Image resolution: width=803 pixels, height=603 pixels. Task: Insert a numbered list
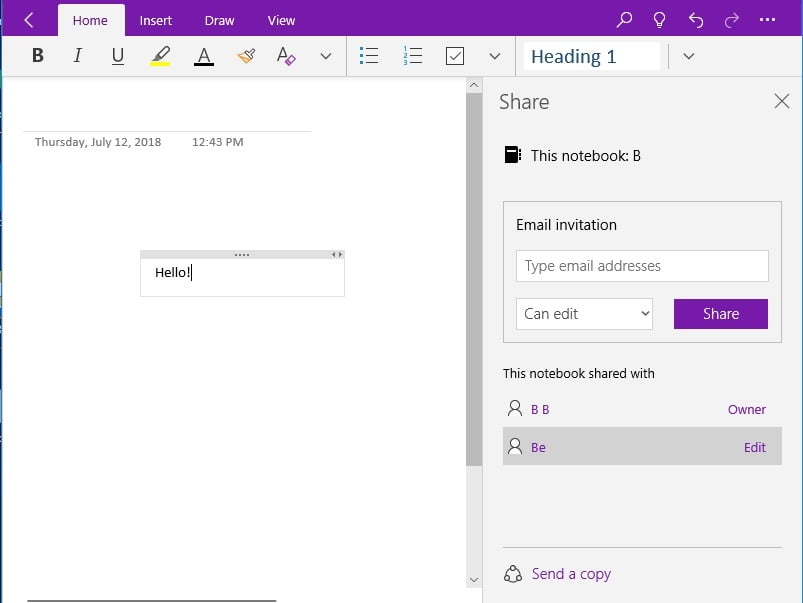coord(412,55)
